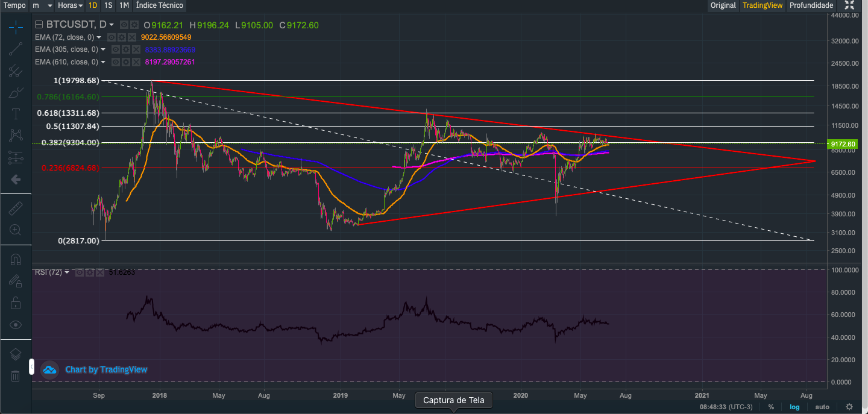Toggle magnet mode in the drawing sidebar
Screen dimensions: 868x414
(x=16, y=260)
